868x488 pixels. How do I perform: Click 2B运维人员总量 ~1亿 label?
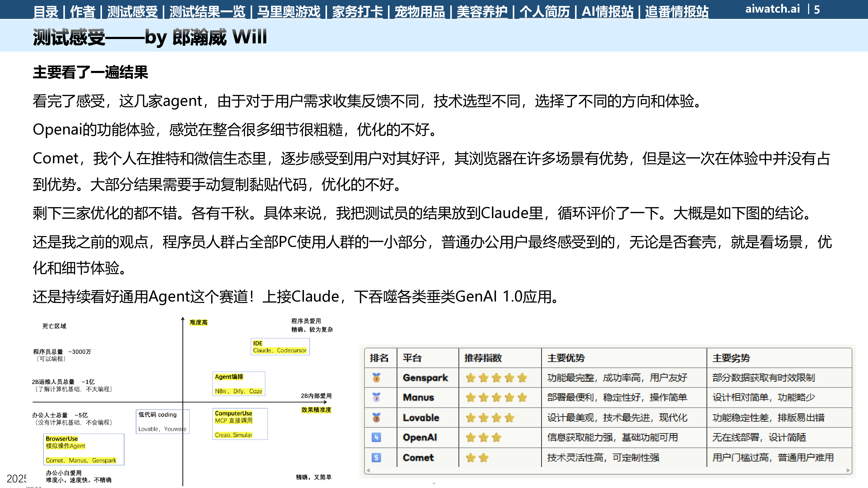pos(63,382)
